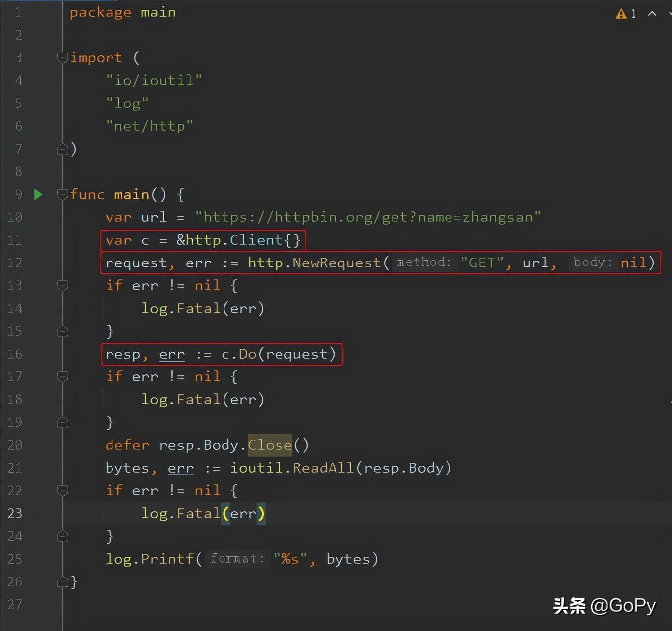
Task: Click line number 27 in the gutter
Action: [x=15, y=604]
